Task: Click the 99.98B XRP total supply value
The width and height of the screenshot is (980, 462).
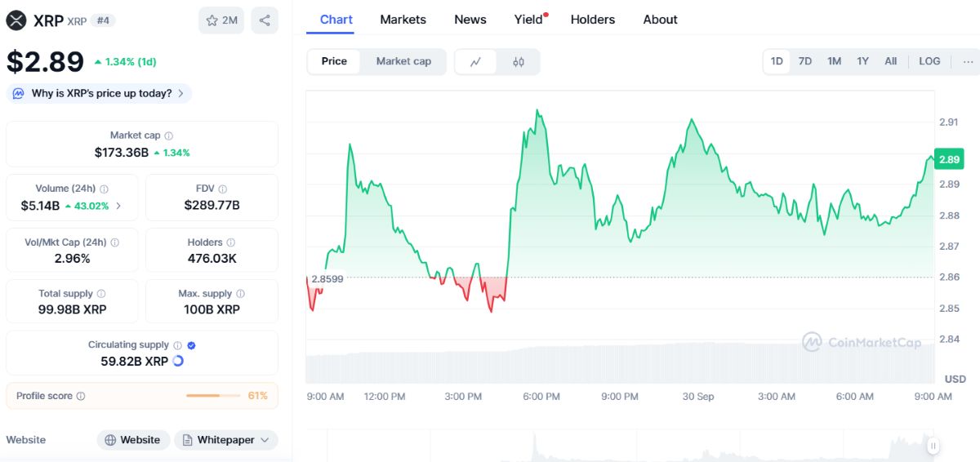Action: [72, 309]
